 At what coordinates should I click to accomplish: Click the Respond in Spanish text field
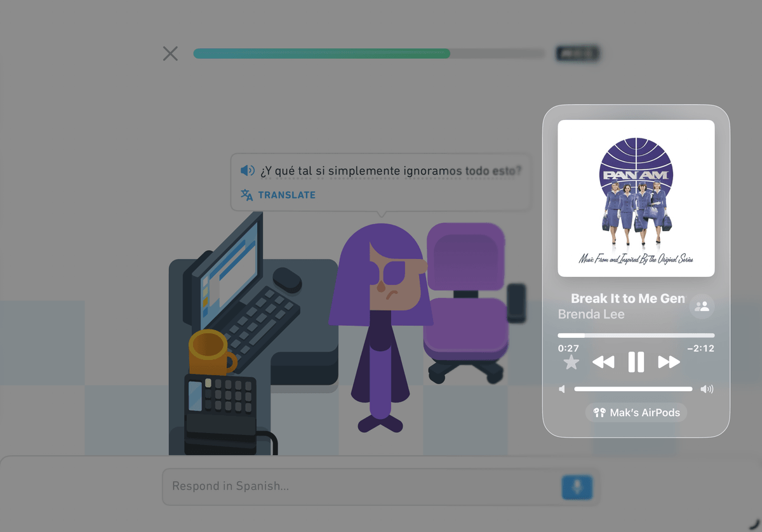[x=362, y=486]
